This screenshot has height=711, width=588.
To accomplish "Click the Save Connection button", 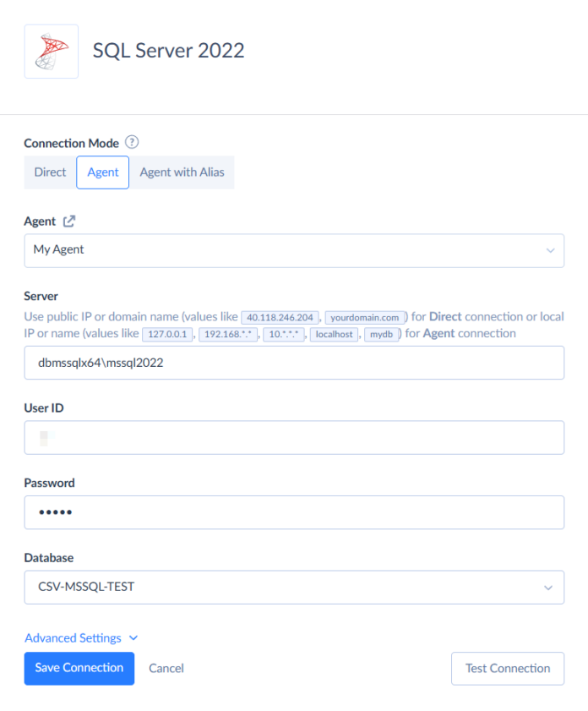I will 79,668.
